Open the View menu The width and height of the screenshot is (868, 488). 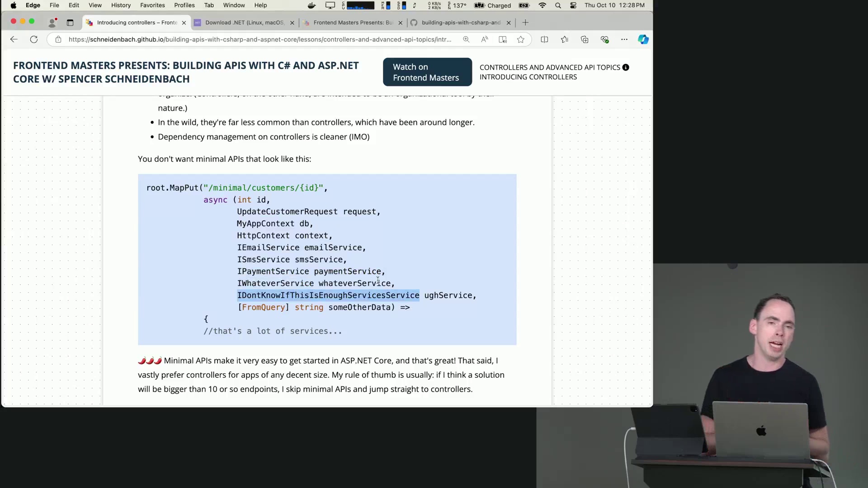click(x=95, y=5)
